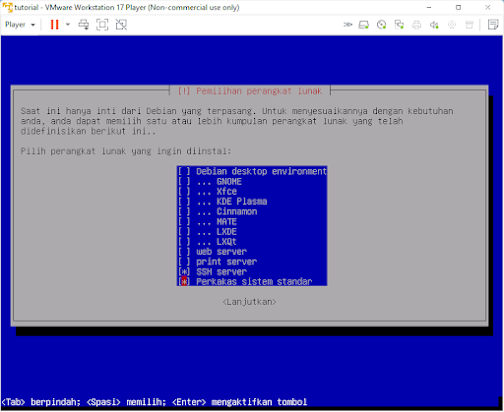Toggle Unity mode icon in toolbar
This screenshot has width=504, height=412.
121,25
